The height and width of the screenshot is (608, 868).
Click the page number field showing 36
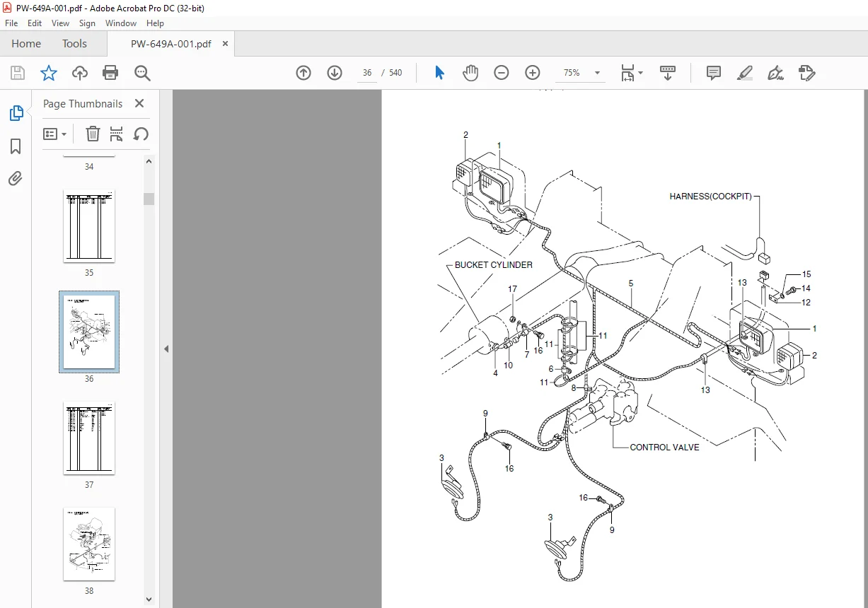pyautogui.click(x=367, y=73)
